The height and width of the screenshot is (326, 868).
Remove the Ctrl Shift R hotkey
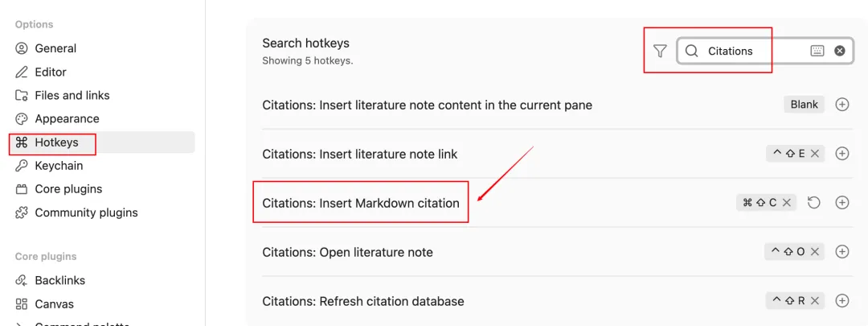pos(815,301)
